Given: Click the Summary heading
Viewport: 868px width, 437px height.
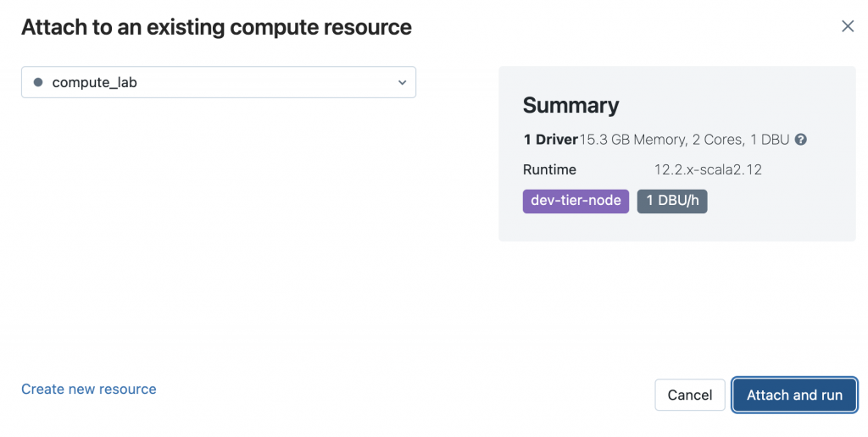Looking at the screenshot, I should pos(570,105).
